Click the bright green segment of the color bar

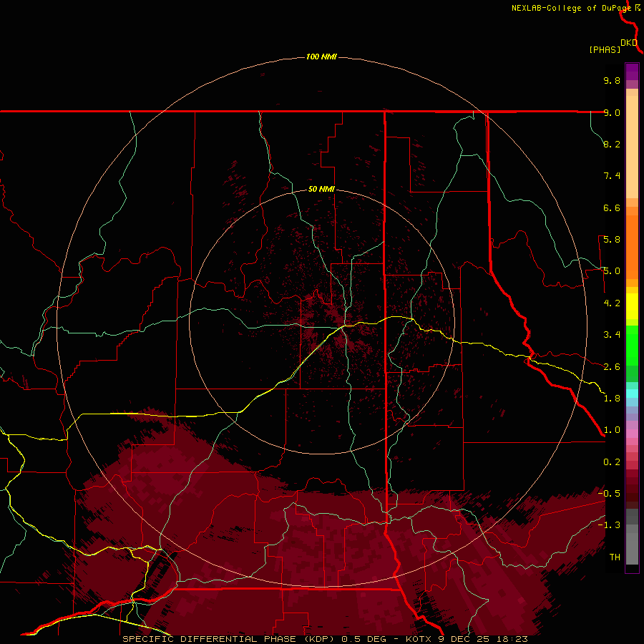click(632, 345)
